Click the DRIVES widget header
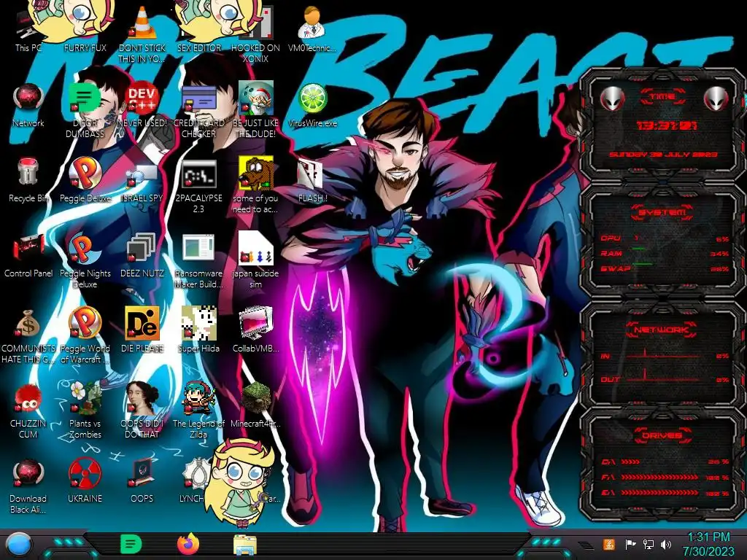This screenshot has height=560, width=747. coord(662,435)
